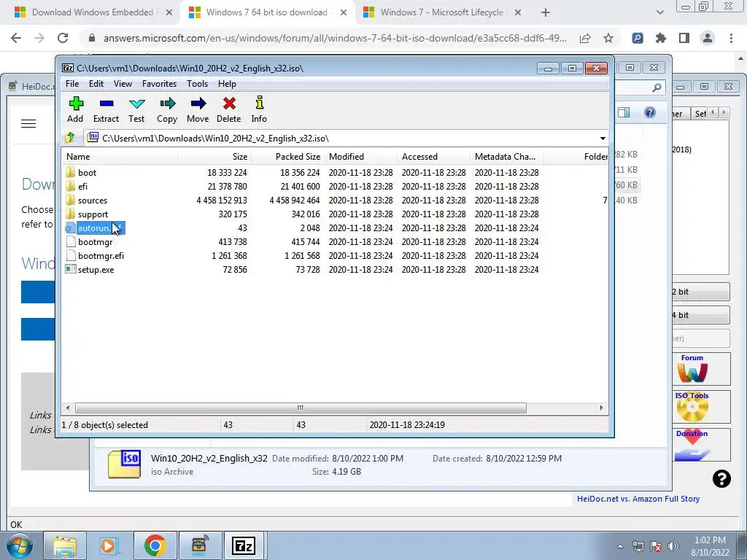Open the View menu in 7-Zip
The height and width of the screenshot is (560, 747).
(123, 84)
